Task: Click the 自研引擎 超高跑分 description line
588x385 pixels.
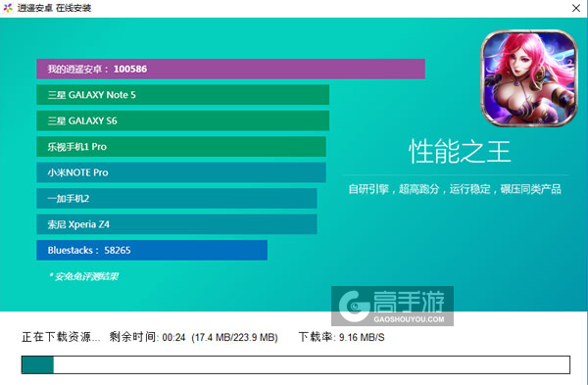Action: (455, 189)
